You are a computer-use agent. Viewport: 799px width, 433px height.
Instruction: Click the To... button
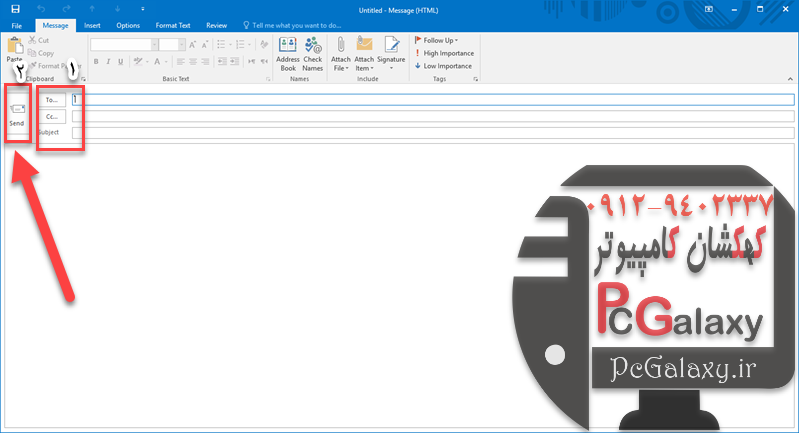pos(52,100)
